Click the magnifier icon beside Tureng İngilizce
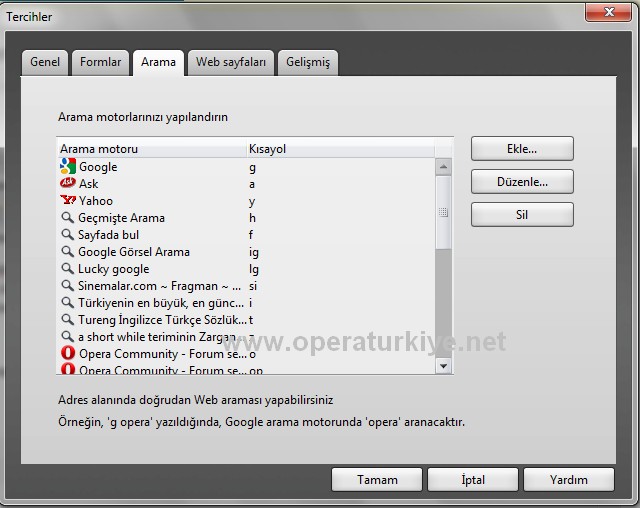640x508 pixels. 67,319
